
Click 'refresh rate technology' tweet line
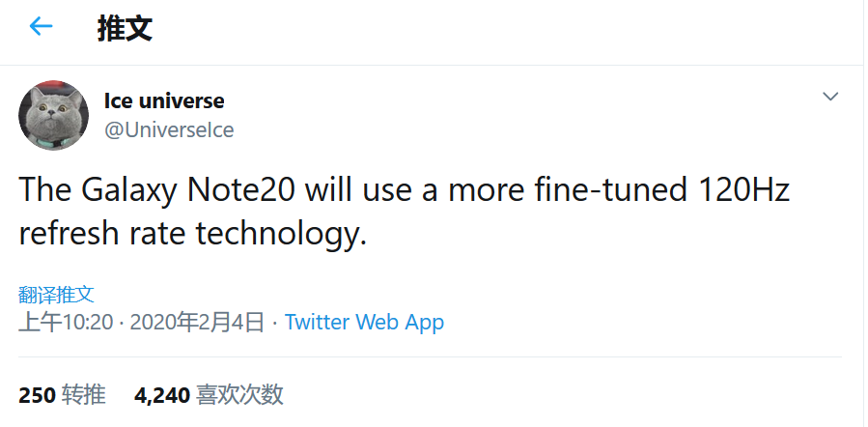pyautogui.click(x=193, y=235)
